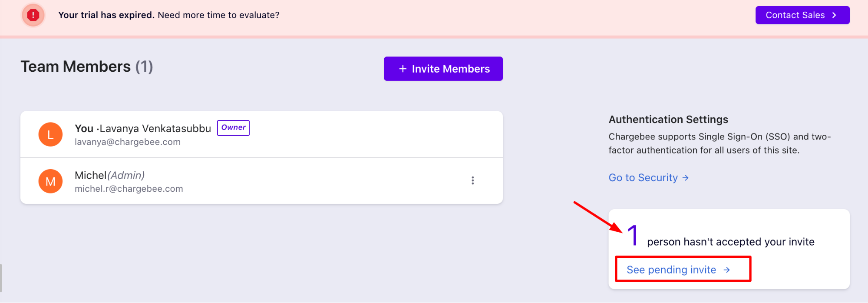Click the Authentication Settings heading

pyautogui.click(x=668, y=120)
